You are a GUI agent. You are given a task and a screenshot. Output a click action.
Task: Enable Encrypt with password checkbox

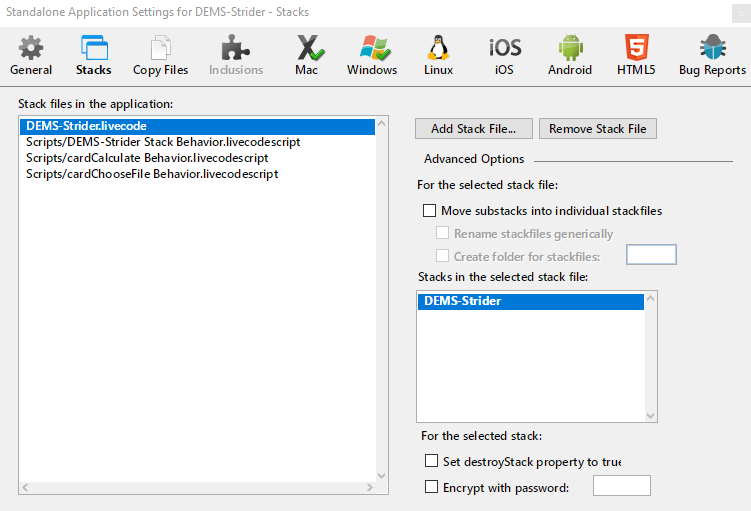432,487
